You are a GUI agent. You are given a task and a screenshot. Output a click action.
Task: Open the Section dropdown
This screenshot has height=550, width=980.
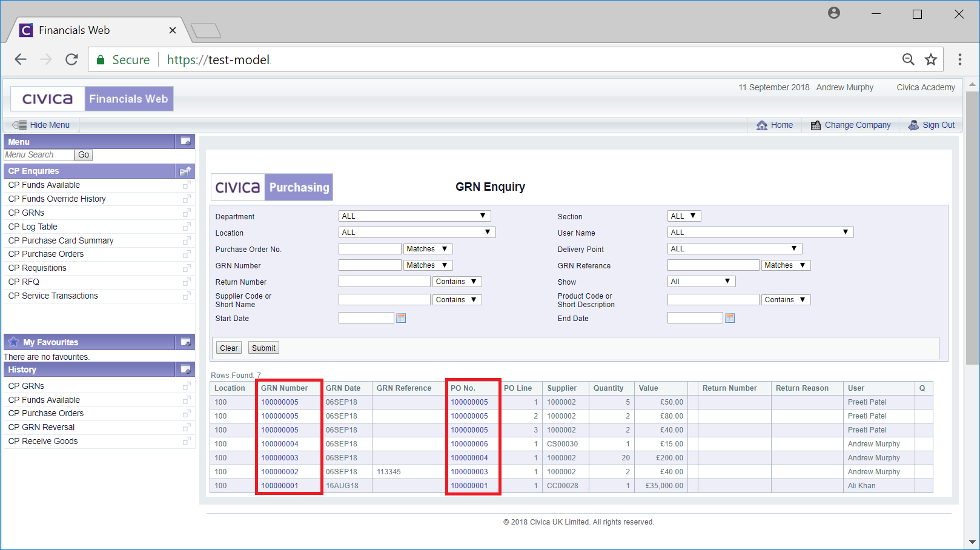tap(684, 216)
